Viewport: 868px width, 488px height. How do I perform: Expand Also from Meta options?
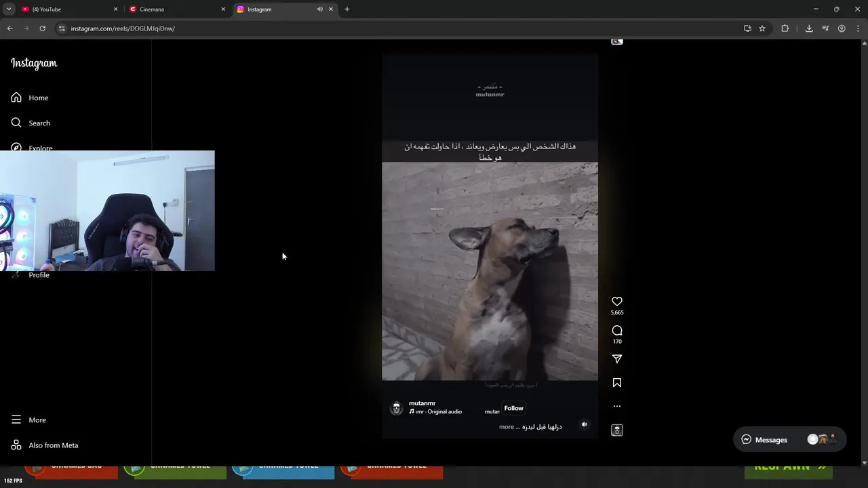click(x=45, y=445)
